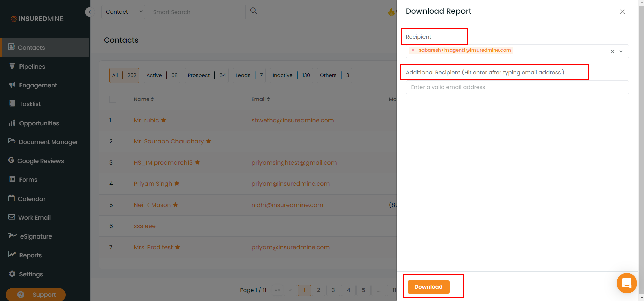Image resolution: width=644 pixels, height=301 pixels.
Task: Open contact Priyam Singh
Action: click(x=153, y=184)
